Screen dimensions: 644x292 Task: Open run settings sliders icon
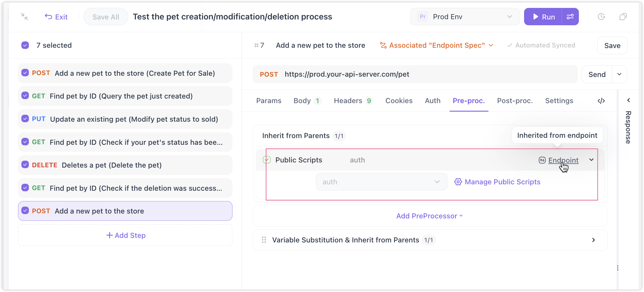(x=570, y=17)
